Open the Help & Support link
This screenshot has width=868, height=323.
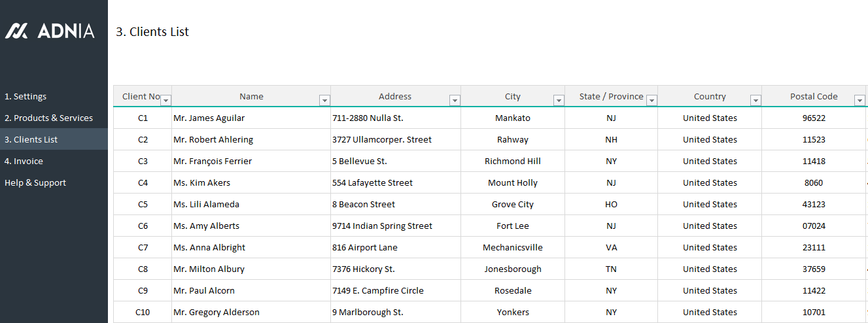coord(35,182)
